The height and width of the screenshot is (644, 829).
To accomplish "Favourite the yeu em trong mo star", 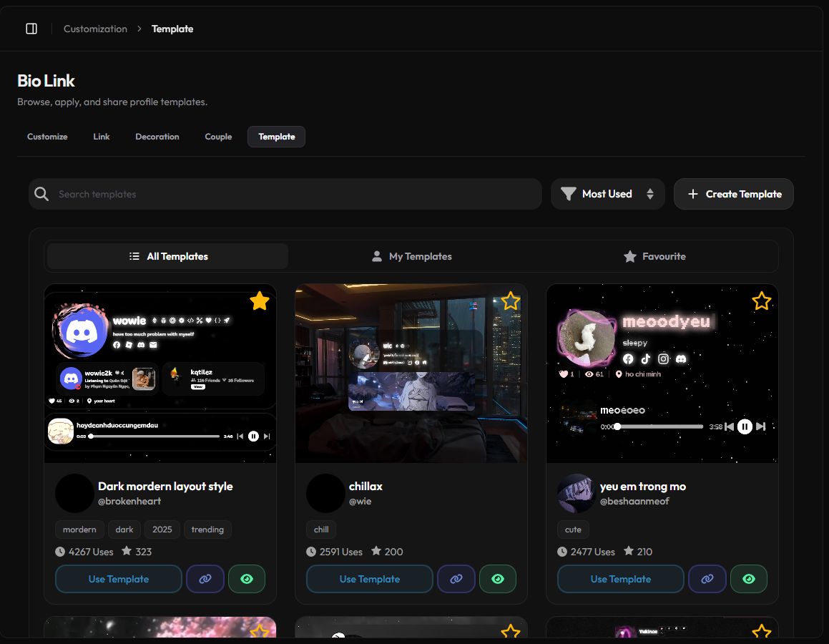I will tap(762, 301).
